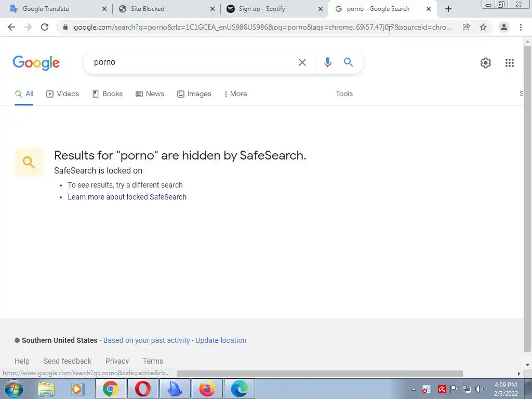Expand the More search filters
Screen dimensions: 532x399
(x=235, y=94)
